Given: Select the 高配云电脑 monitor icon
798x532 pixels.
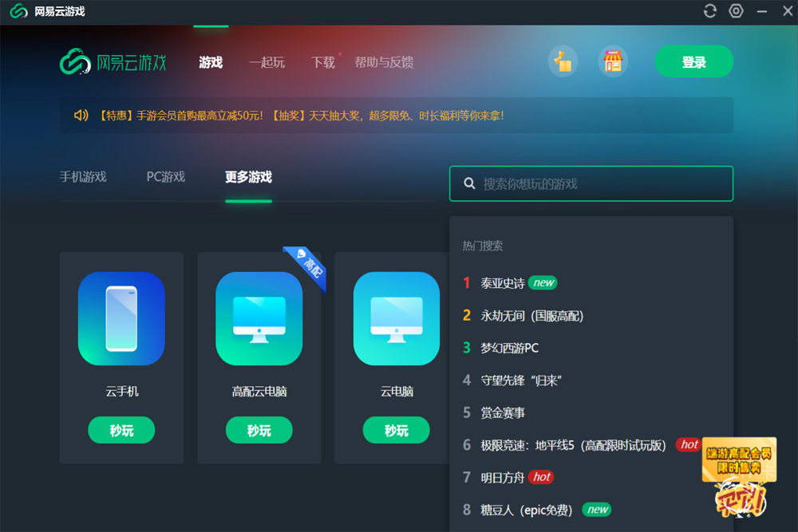Looking at the screenshot, I should 259,318.
